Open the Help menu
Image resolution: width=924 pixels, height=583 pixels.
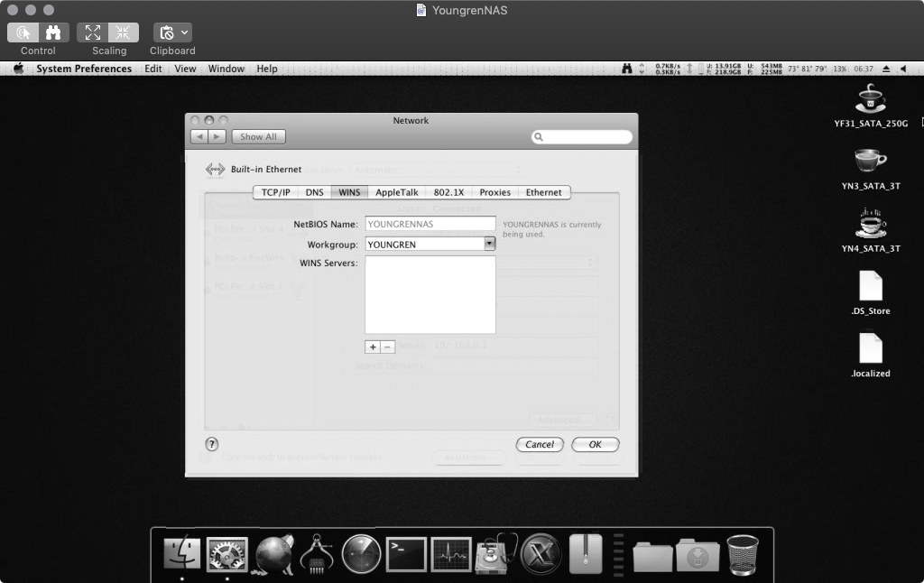tap(266, 69)
